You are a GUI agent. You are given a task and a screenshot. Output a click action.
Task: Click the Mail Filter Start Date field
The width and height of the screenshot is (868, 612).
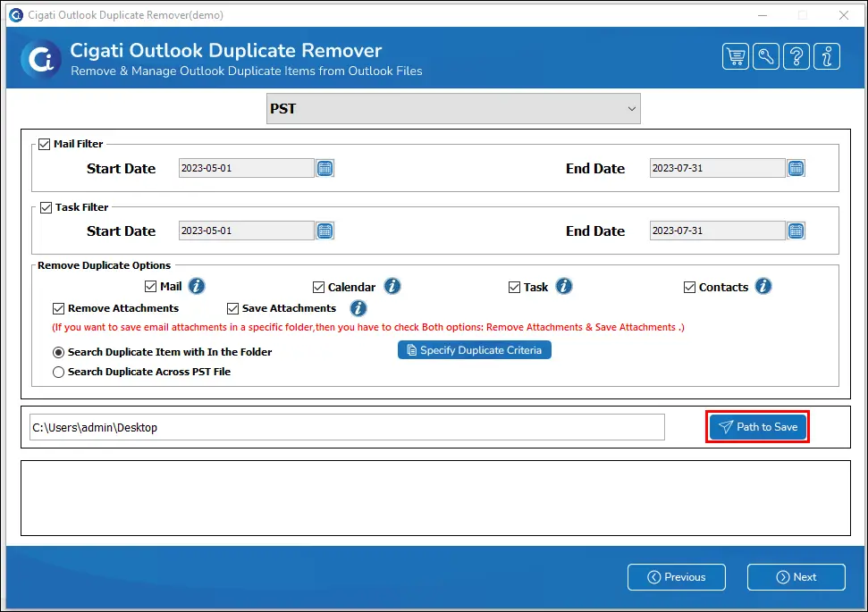tap(247, 168)
